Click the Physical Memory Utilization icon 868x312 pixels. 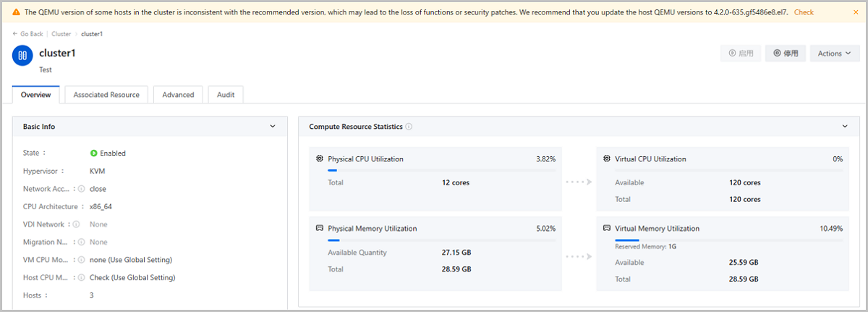click(320, 229)
